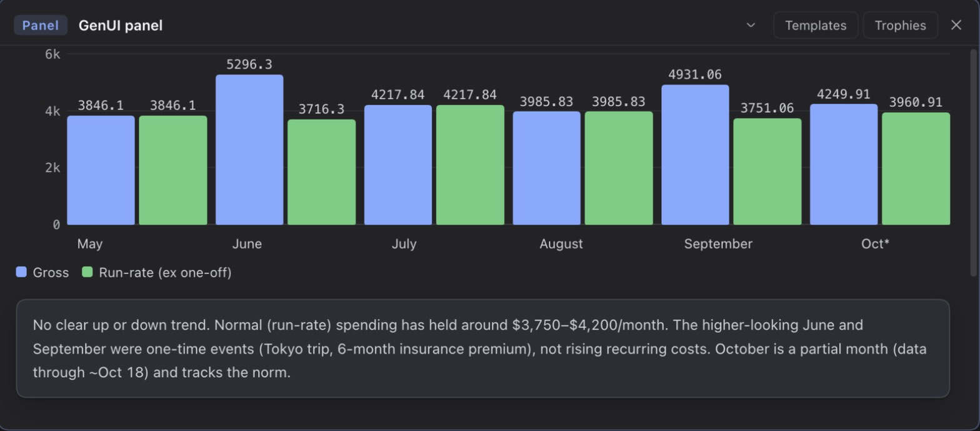Click the June axis label
The height and width of the screenshot is (431, 980).
[x=247, y=244]
